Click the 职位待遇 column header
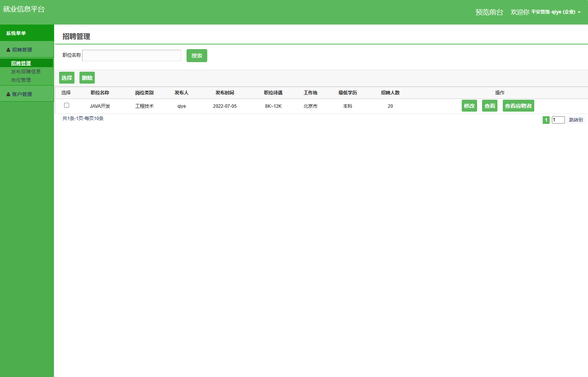Screen dimensions: 588x377 [x=273, y=93]
